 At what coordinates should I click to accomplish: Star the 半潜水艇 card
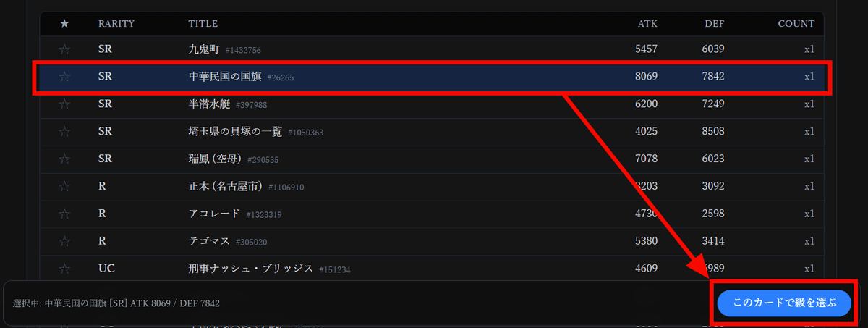pos(64,104)
